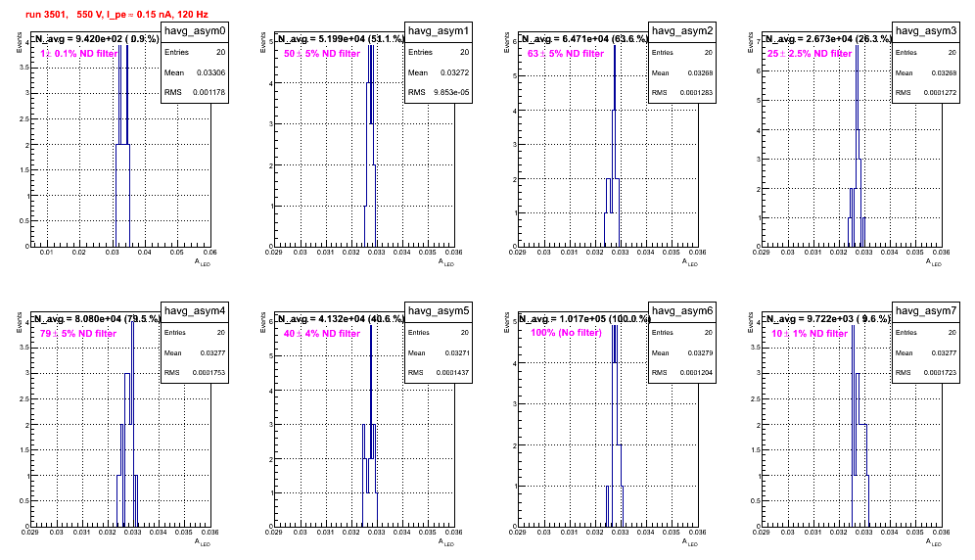Click the 0.06 x-axis label in havg_asym0 plot
Image resolution: width=975 pixels, height=560 pixels.
click(x=209, y=252)
